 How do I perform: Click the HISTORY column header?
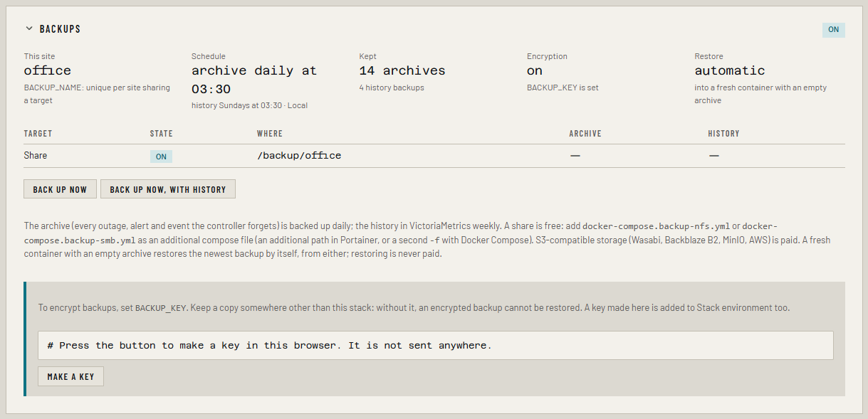723,134
